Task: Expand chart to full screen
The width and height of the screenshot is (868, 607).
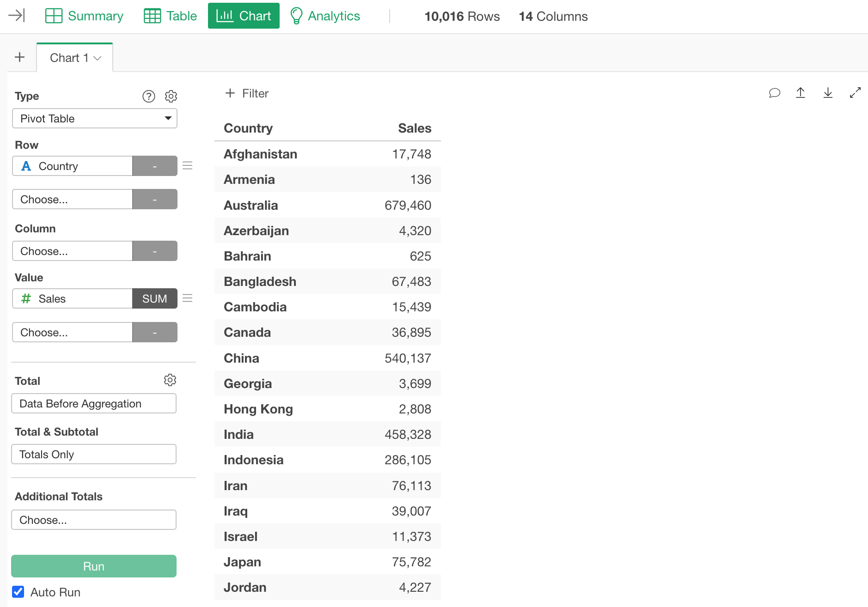Action: [855, 93]
